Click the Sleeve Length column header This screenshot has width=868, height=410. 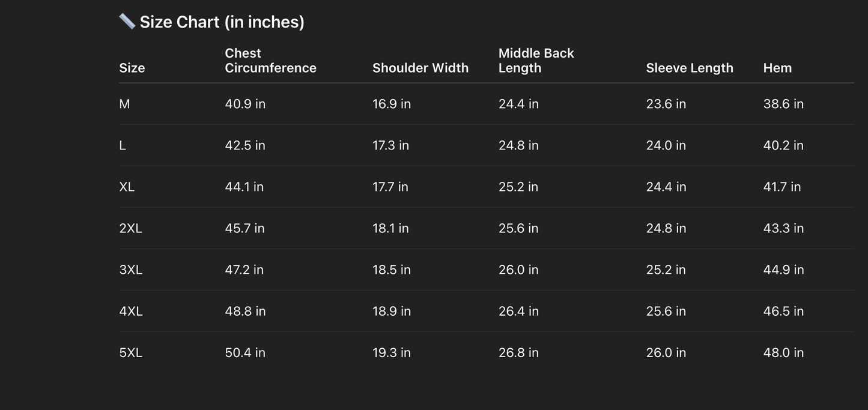click(x=690, y=68)
